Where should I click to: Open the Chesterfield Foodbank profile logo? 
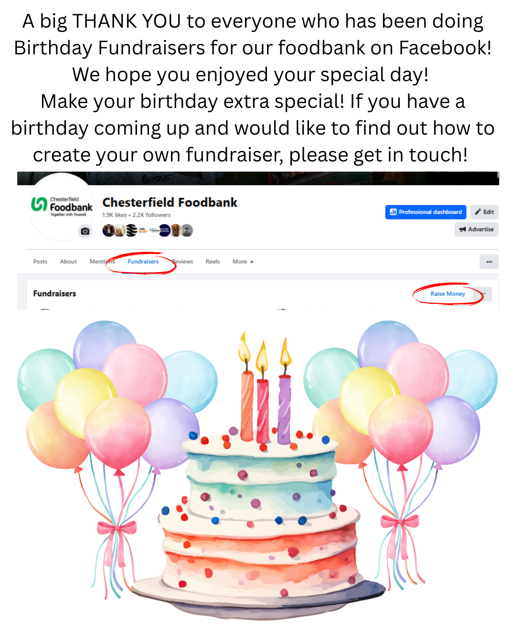62,208
